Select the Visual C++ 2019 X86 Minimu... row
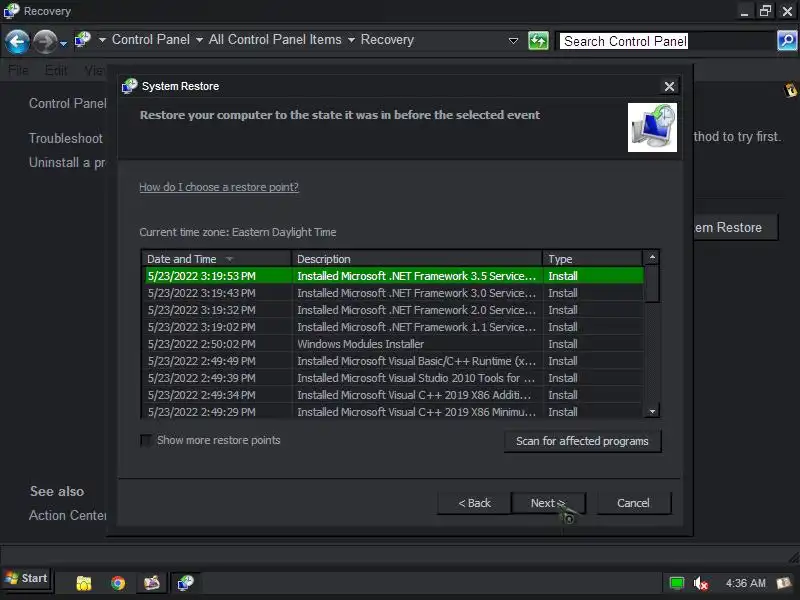The width and height of the screenshot is (800, 600). coord(393,411)
